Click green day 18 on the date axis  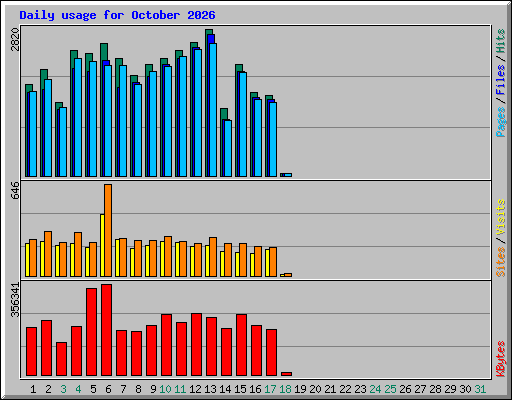point(285,389)
